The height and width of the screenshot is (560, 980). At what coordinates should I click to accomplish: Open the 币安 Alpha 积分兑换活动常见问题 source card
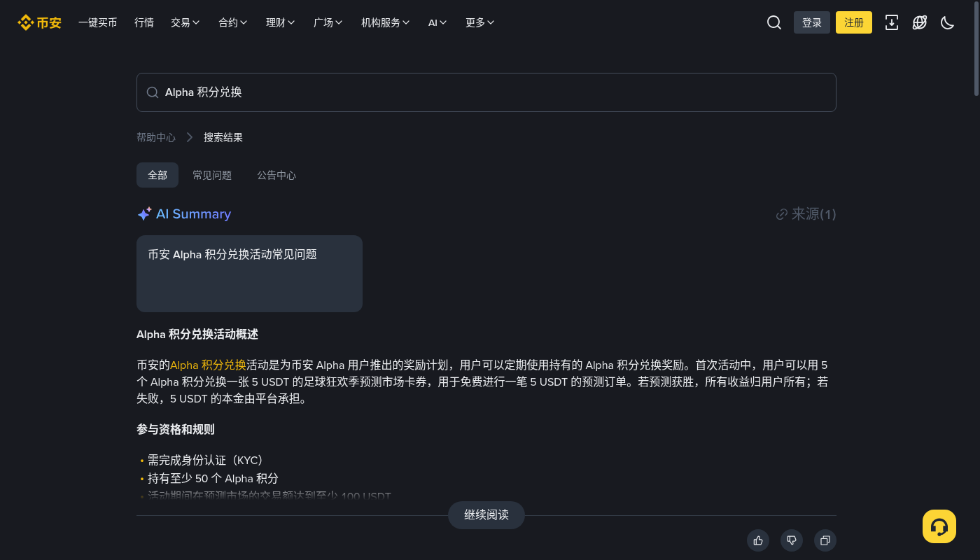[249, 274]
